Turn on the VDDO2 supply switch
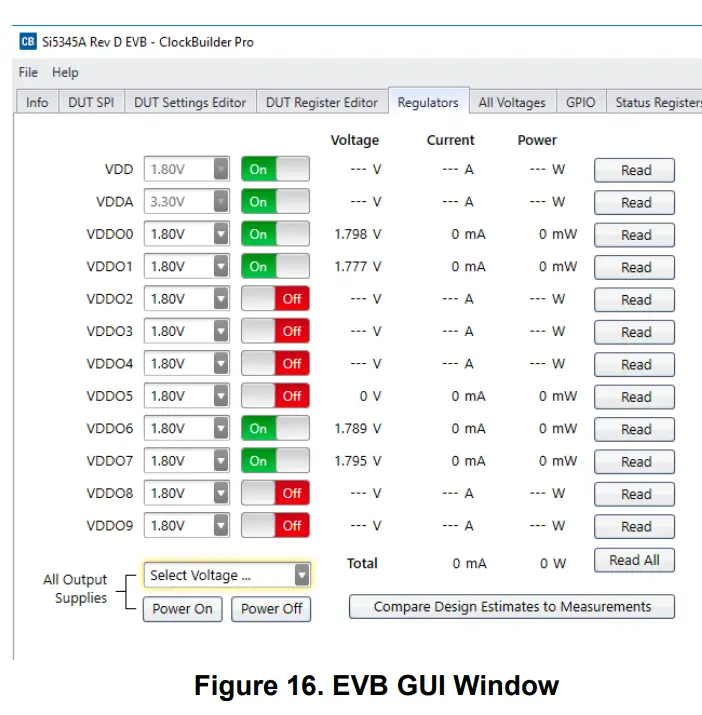This screenshot has width=702, height=715. (x=275, y=299)
